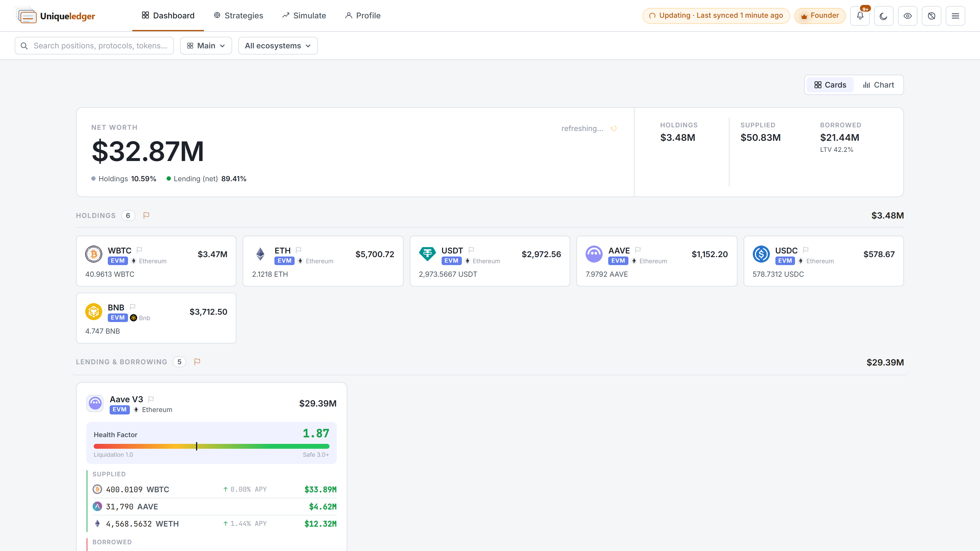Click the $32.87M net worth value
This screenshot has height=551, width=980.
(148, 151)
